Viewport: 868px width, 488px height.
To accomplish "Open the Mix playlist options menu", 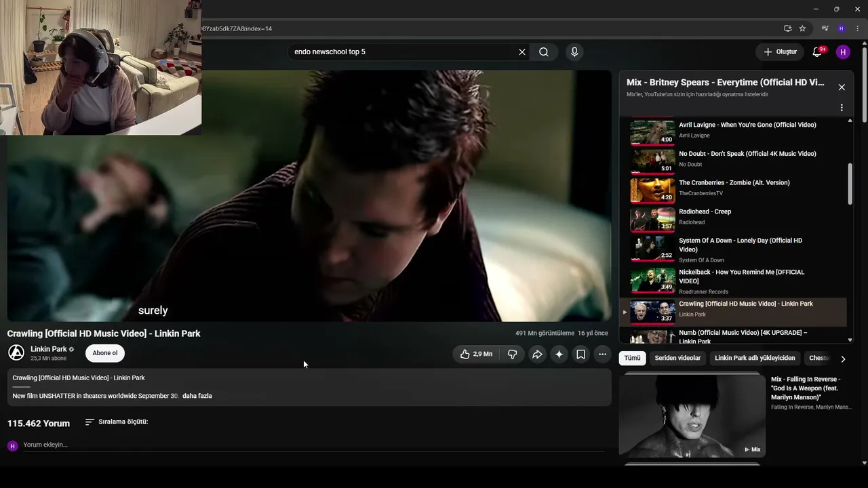I will tap(842, 108).
